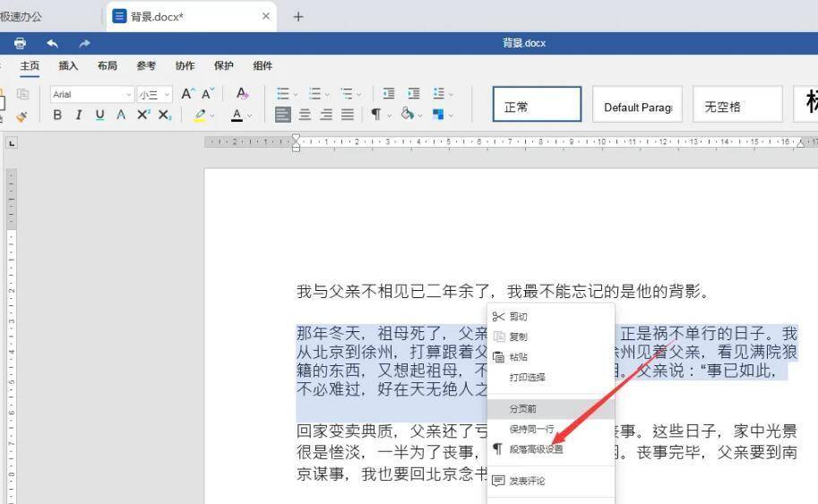The width and height of the screenshot is (818, 504).
Task: Open 段落高级设置 from the context menu
Action: pyautogui.click(x=551, y=449)
